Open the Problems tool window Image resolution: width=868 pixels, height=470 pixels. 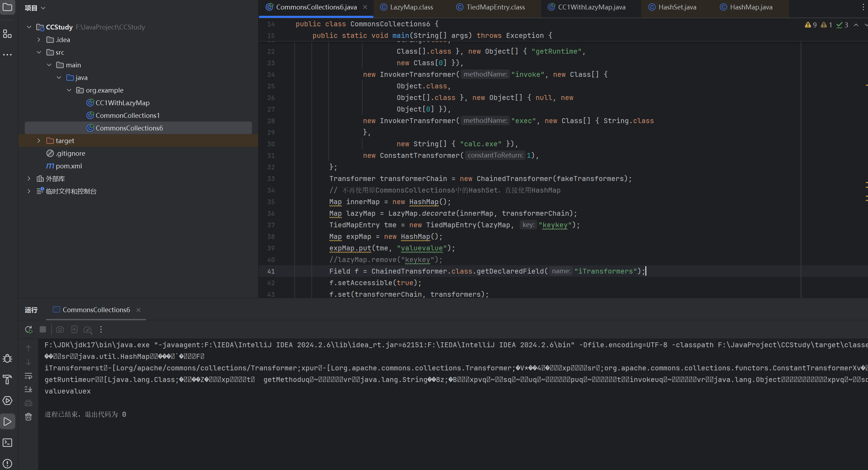coord(7,463)
